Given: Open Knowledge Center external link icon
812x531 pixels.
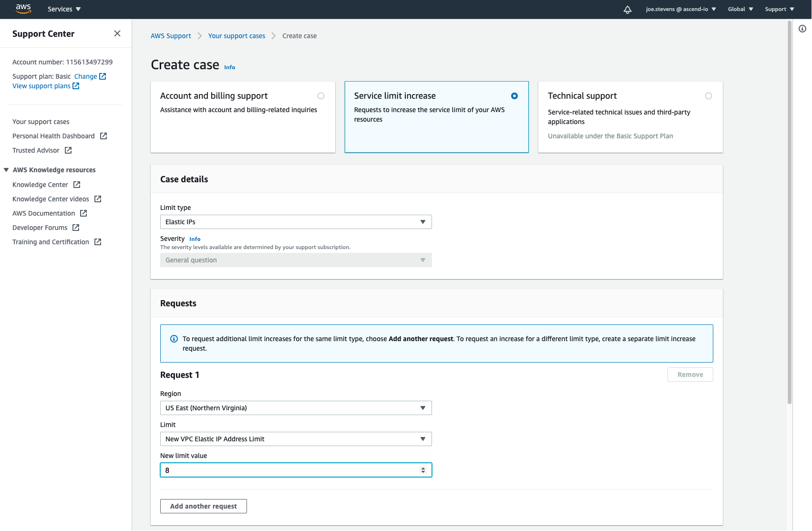Looking at the screenshot, I should point(77,185).
